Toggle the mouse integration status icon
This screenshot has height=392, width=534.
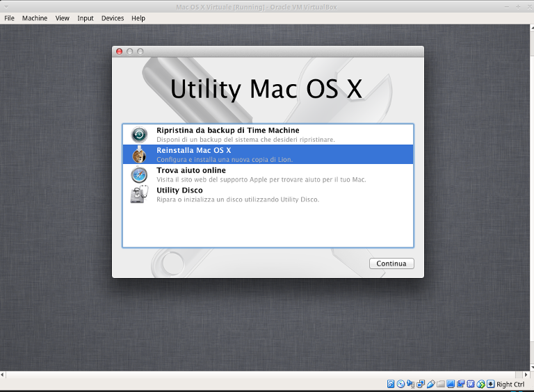coord(480,384)
